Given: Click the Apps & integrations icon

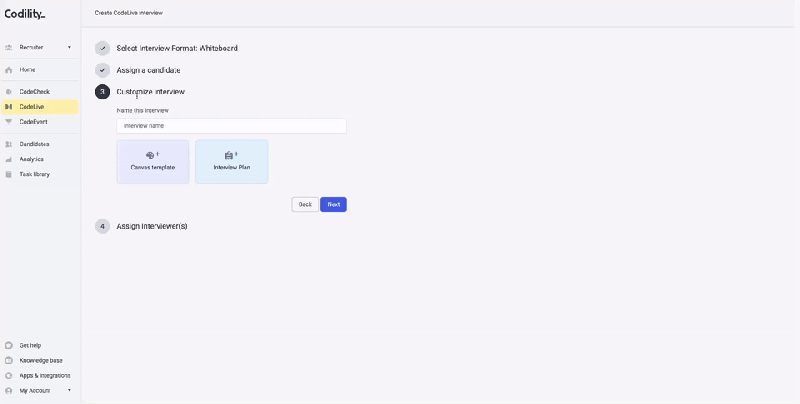Looking at the screenshot, I should point(8,375).
